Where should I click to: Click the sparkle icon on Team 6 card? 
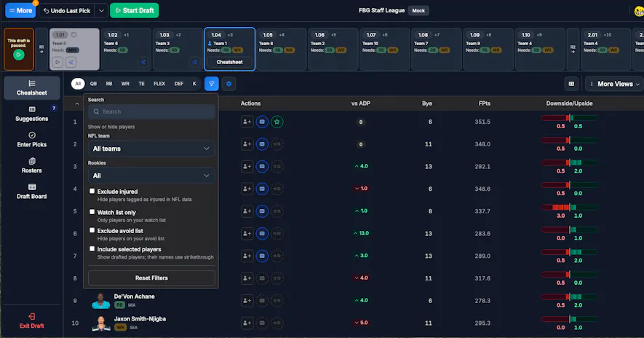[143, 62]
